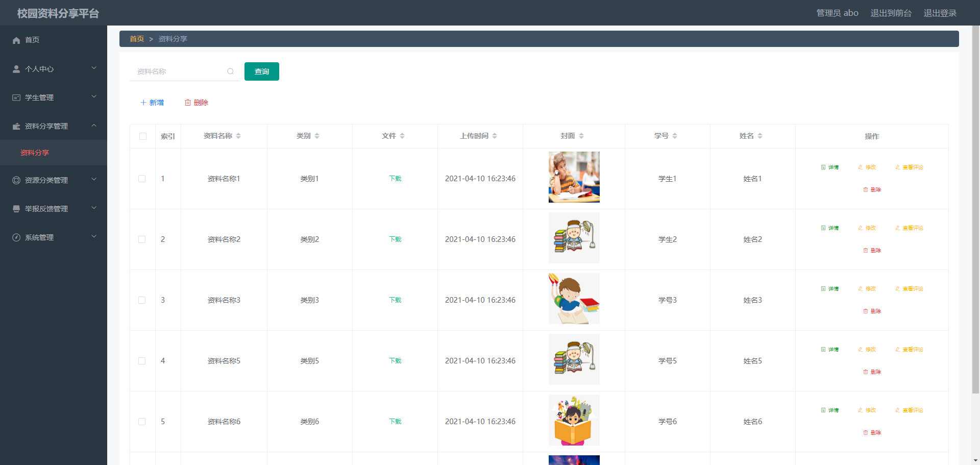Open 详情 for row 资料名称3
The image size is (980, 465).
coord(830,289)
